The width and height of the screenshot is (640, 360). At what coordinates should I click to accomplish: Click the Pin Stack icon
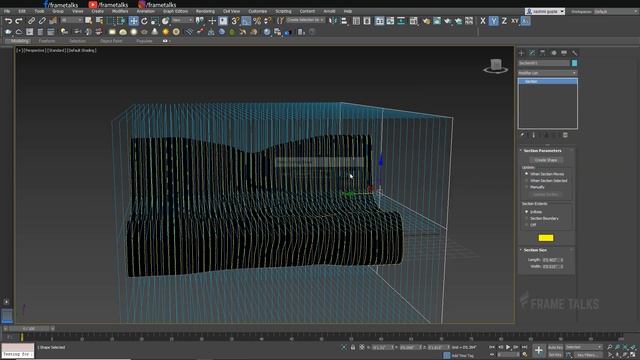point(522,135)
